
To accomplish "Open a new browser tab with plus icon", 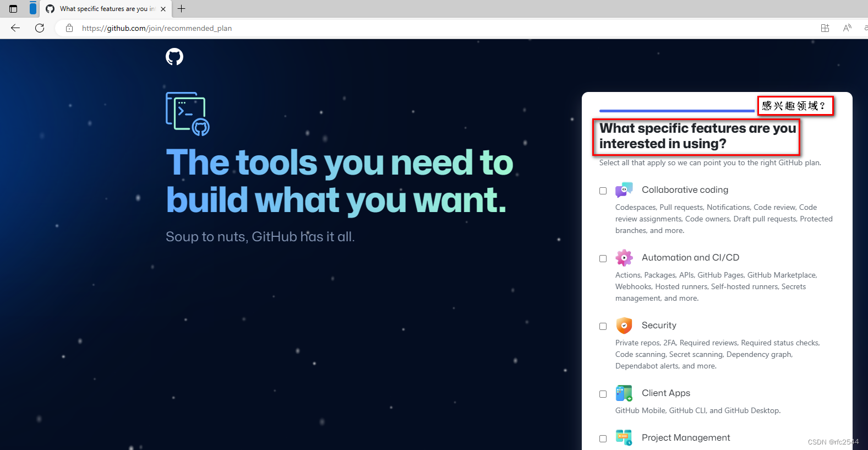I will [x=181, y=9].
